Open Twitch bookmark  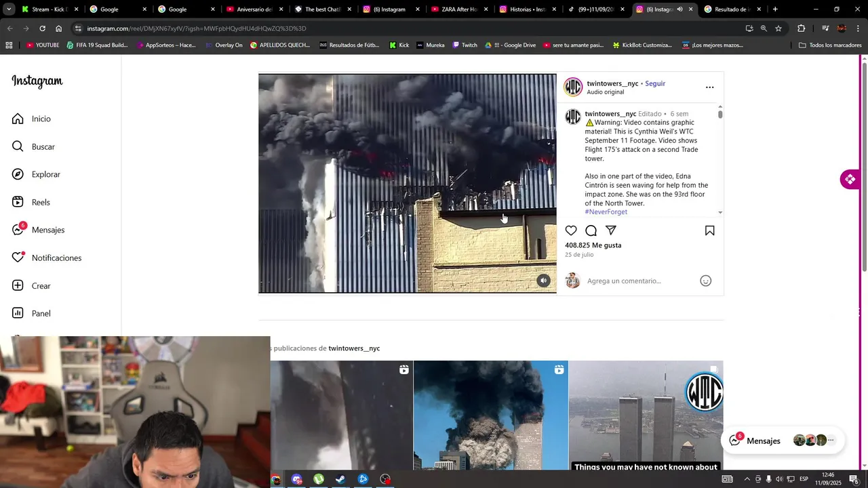(x=464, y=45)
